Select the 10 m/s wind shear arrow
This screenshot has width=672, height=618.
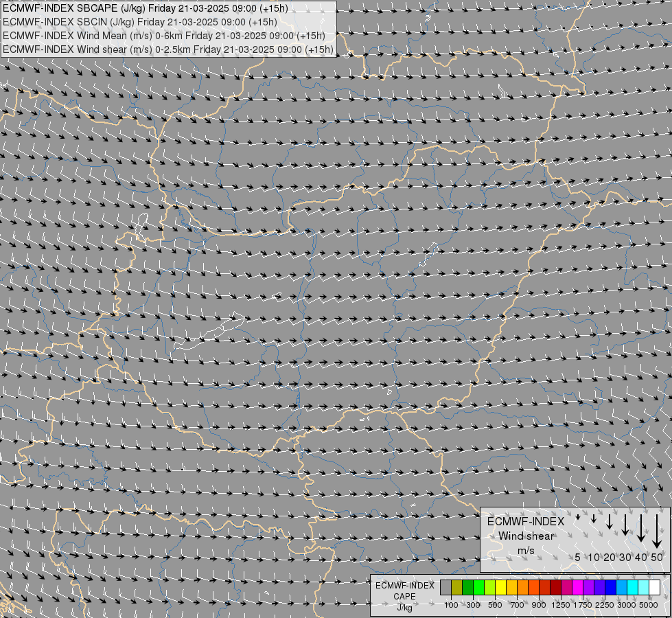coord(594,518)
